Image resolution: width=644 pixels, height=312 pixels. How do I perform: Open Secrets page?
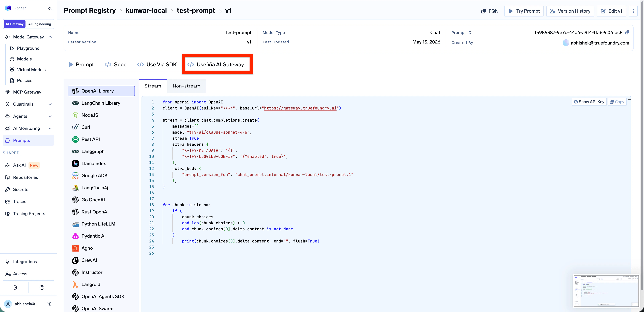pos(20,189)
